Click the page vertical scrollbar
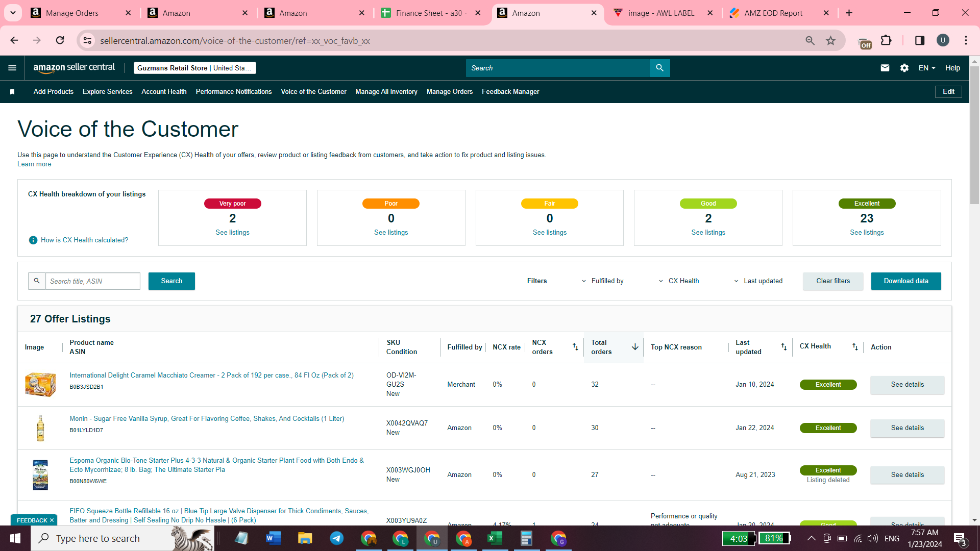This screenshot has height=551, width=980. point(974,135)
